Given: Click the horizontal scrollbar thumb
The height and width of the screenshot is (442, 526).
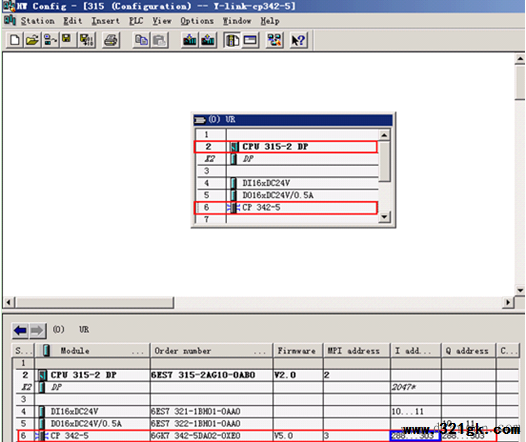Looking at the screenshot, I should click(x=95, y=302).
